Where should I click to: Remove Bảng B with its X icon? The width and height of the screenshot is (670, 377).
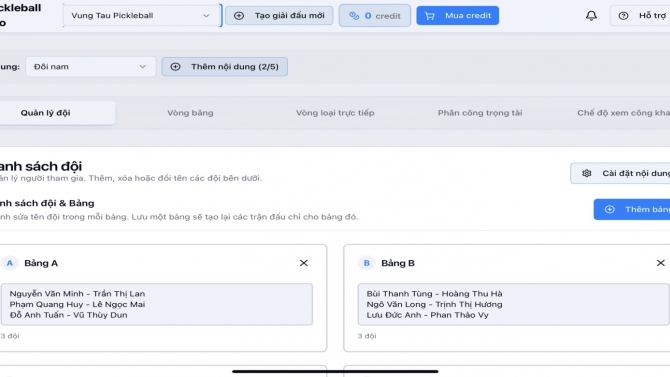(x=661, y=263)
